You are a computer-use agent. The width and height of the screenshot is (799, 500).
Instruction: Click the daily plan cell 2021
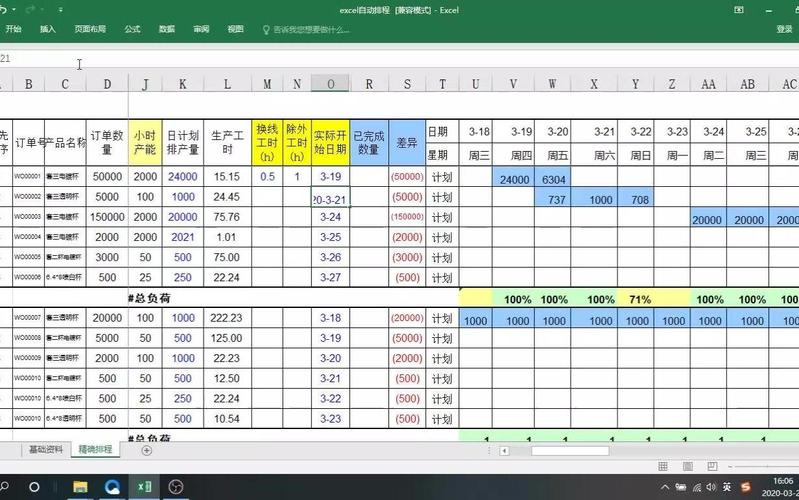pos(182,238)
